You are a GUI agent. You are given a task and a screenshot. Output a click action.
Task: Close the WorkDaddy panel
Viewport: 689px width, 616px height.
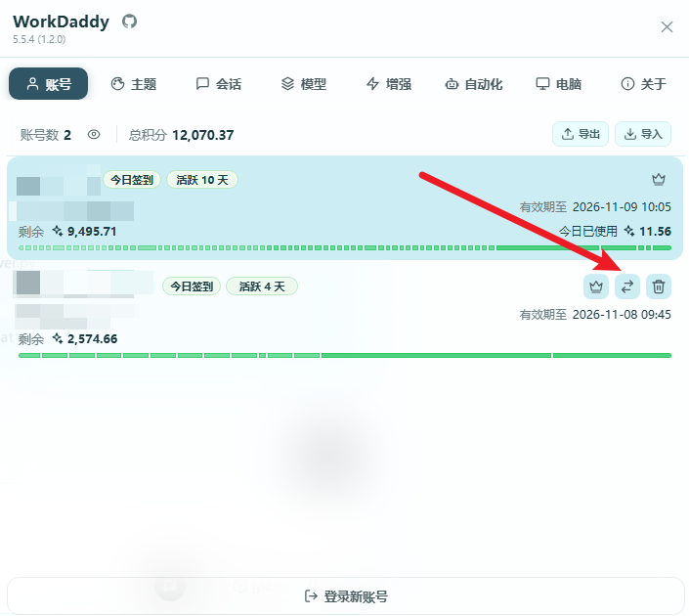(667, 26)
